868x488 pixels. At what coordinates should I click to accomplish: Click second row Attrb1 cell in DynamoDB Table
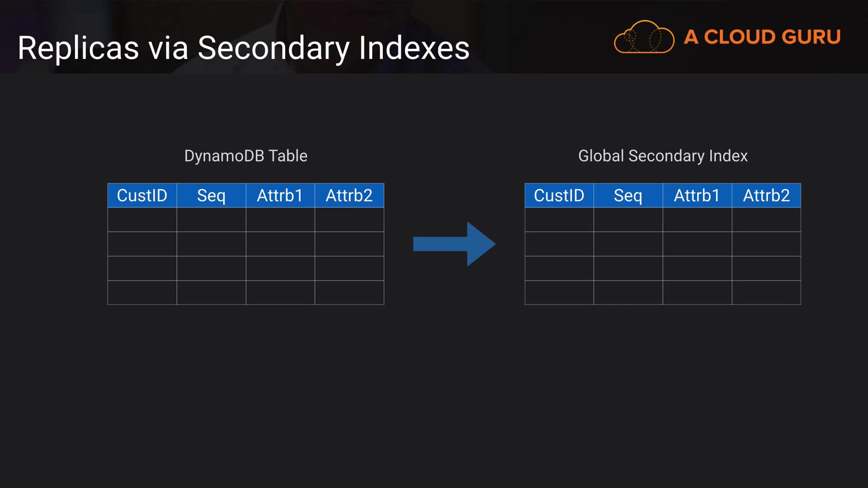pos(280,244)
